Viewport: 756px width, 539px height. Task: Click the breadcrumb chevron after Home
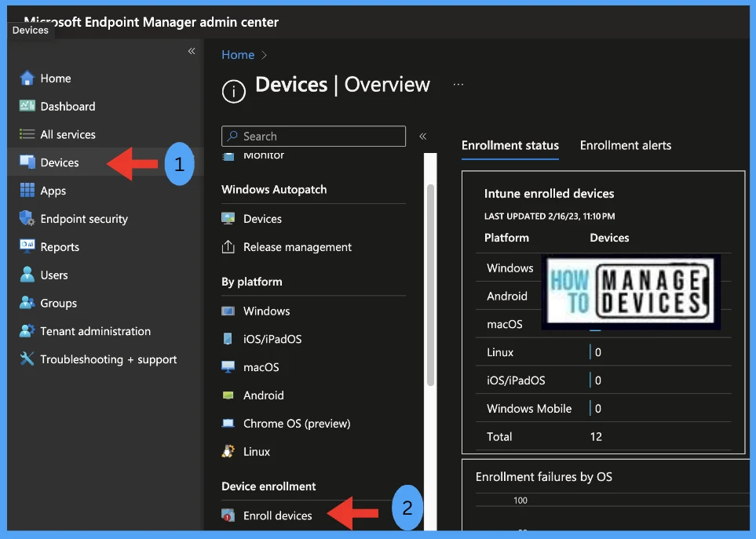(x=265, y=56)
